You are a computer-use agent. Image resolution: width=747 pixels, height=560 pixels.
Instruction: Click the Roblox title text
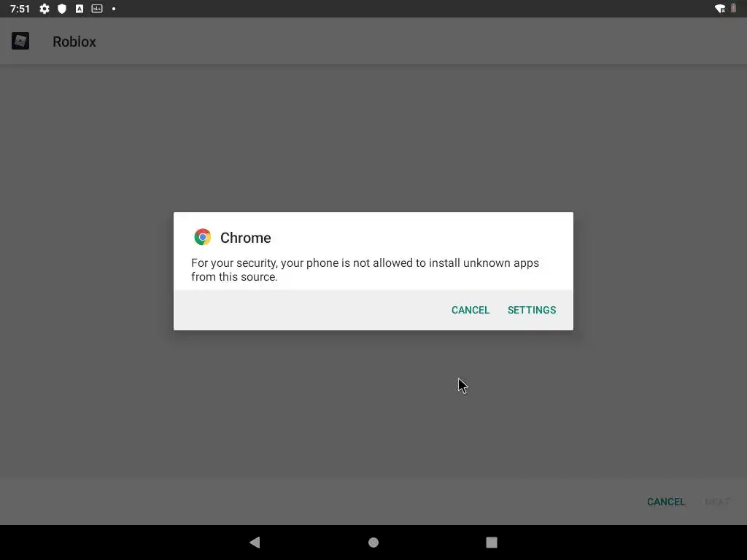(74, 42)
